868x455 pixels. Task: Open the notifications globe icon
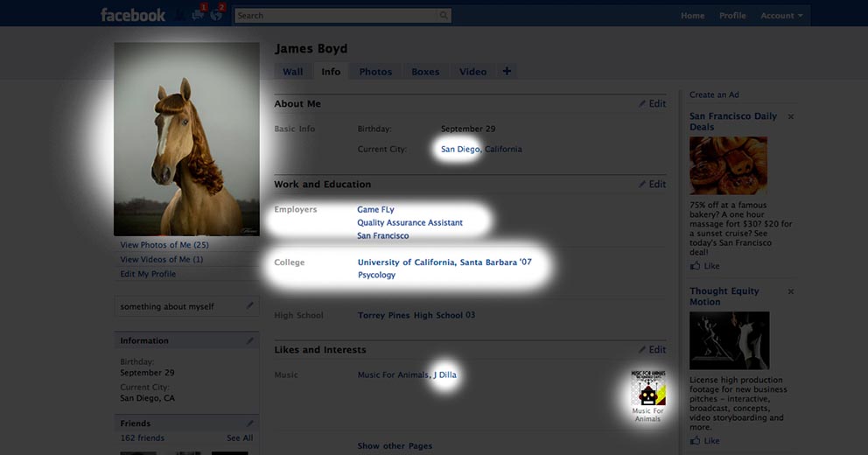(x=217, y=15)
